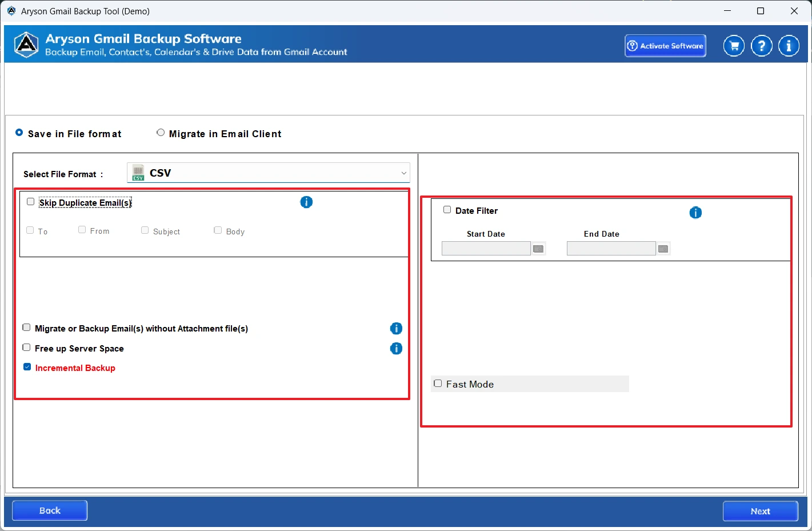Image resolution: width=812 pixels, height=531 pixels.
Task: Tick the From duplicate criteria checkbox
Action: click(x=82, y=230)
